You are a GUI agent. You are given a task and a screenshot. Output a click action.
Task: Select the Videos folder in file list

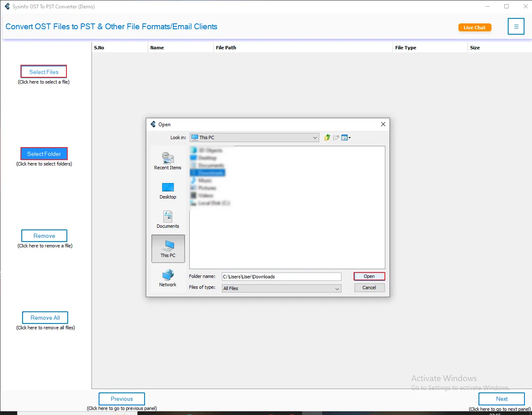[x=202, y=195]
